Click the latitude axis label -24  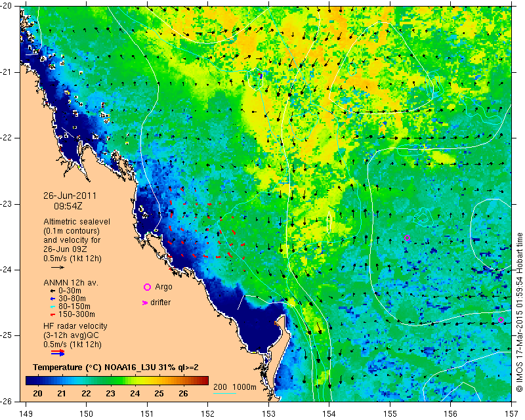[6, 270]
